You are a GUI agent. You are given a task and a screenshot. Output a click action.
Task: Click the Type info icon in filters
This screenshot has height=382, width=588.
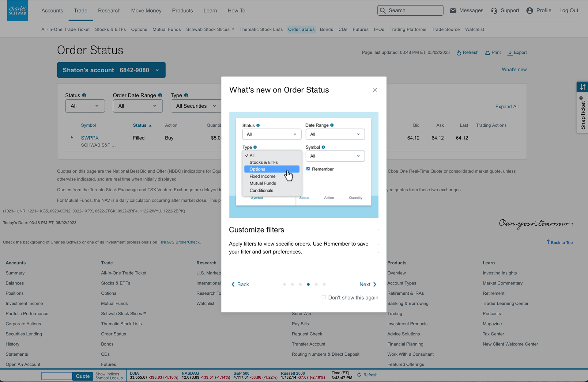(186, 95)
